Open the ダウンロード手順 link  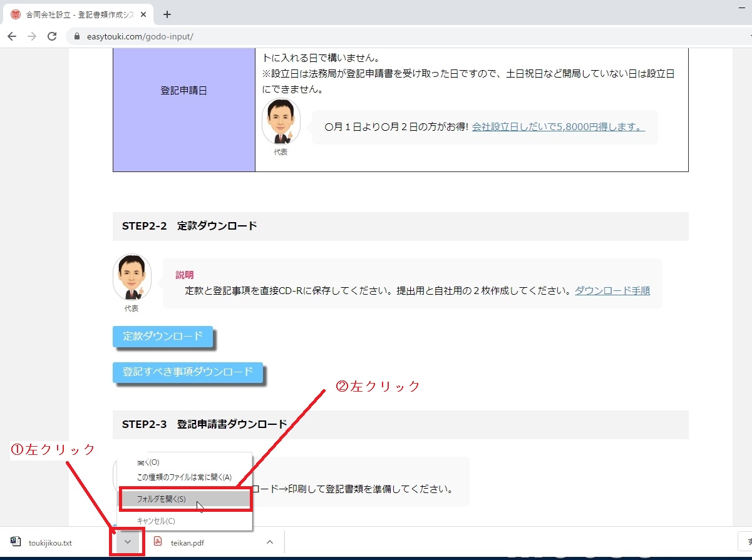pos(612,290)
